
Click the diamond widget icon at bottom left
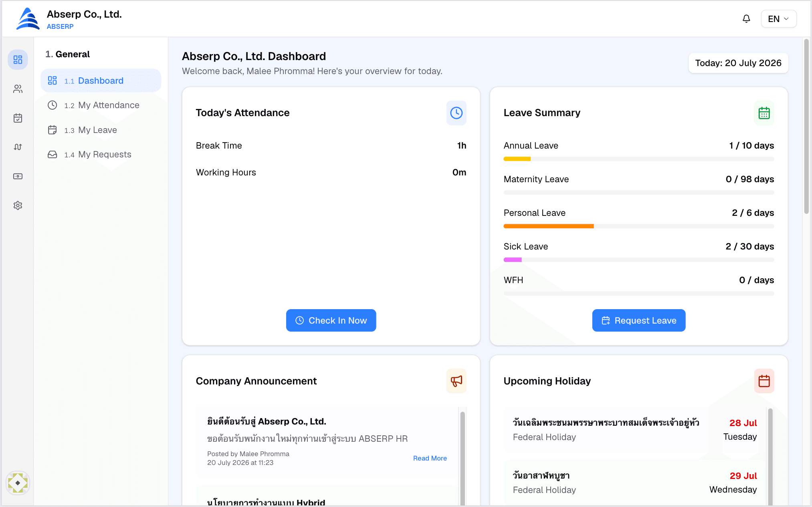click(x=18, y=483)
